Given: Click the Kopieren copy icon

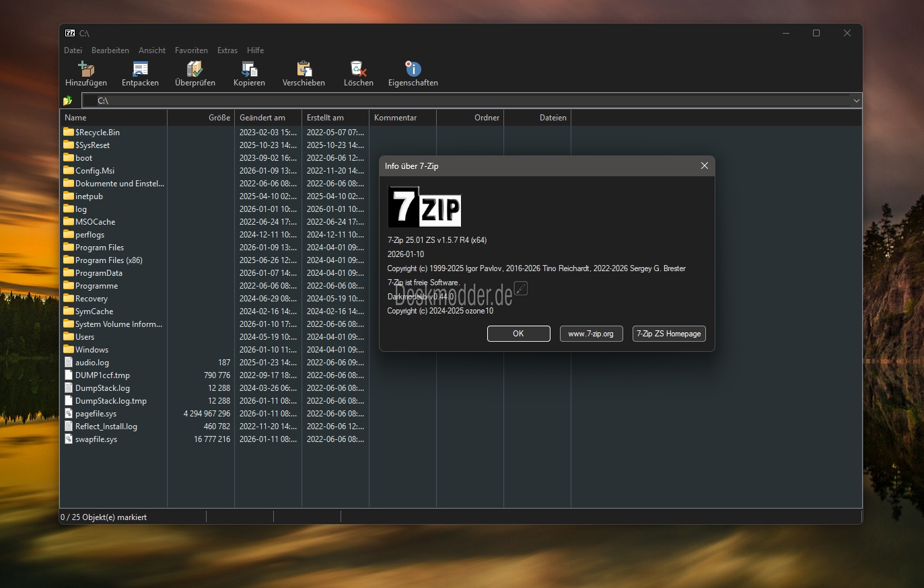Looking at the screenshot, I should [249, 69].
